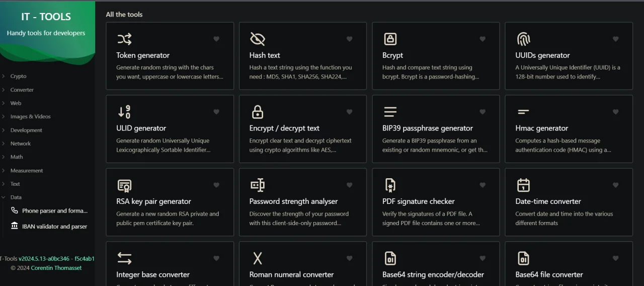The height and width of the screenshot is (286, 644).
Task: Mark Password strength analyser as favorite
Action: [349, 185]
